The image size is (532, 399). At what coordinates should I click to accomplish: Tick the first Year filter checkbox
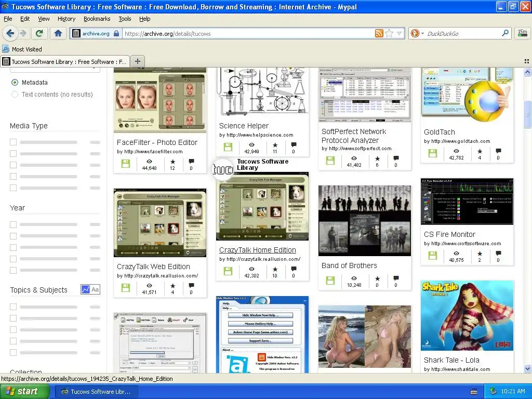pos(13,224)
